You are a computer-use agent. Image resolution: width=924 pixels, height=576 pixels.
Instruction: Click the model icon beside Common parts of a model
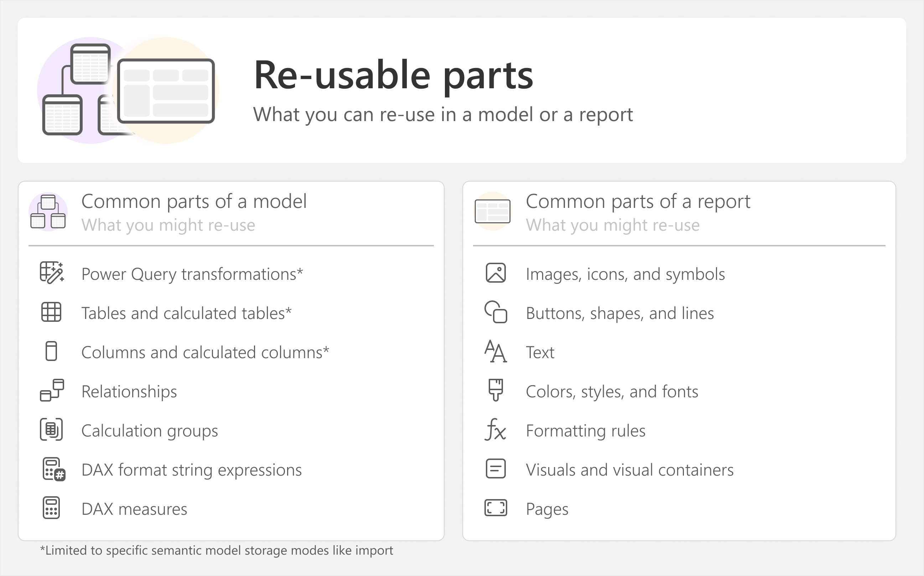pos(48,211)
